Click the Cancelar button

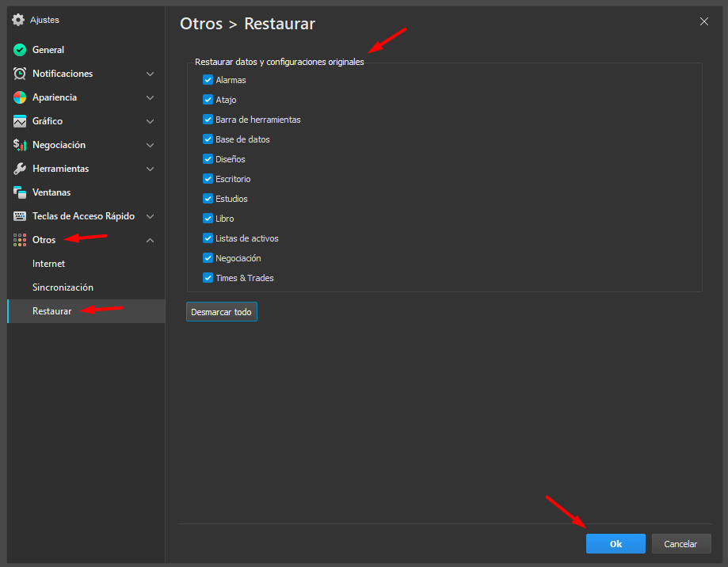coord(680,544)
